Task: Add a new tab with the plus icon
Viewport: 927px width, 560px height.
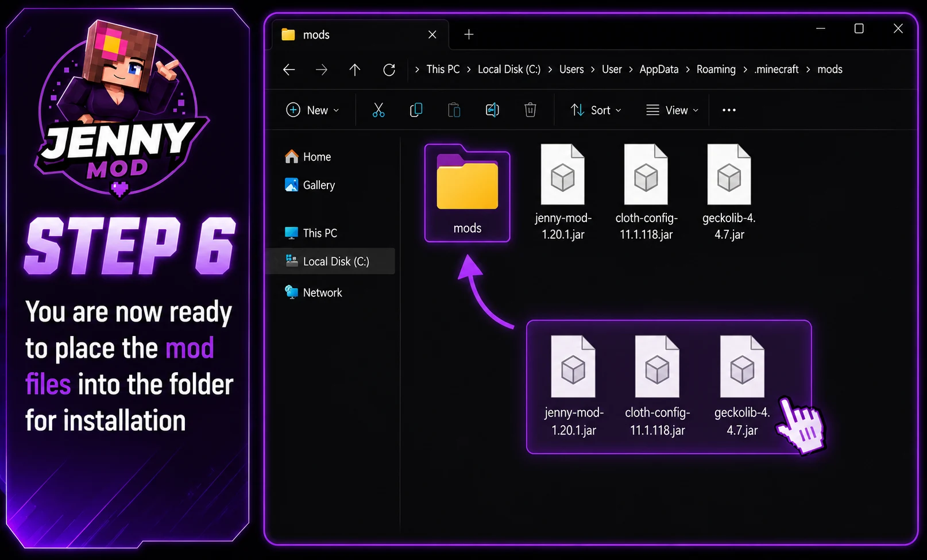Action: (x=469, y=34)
